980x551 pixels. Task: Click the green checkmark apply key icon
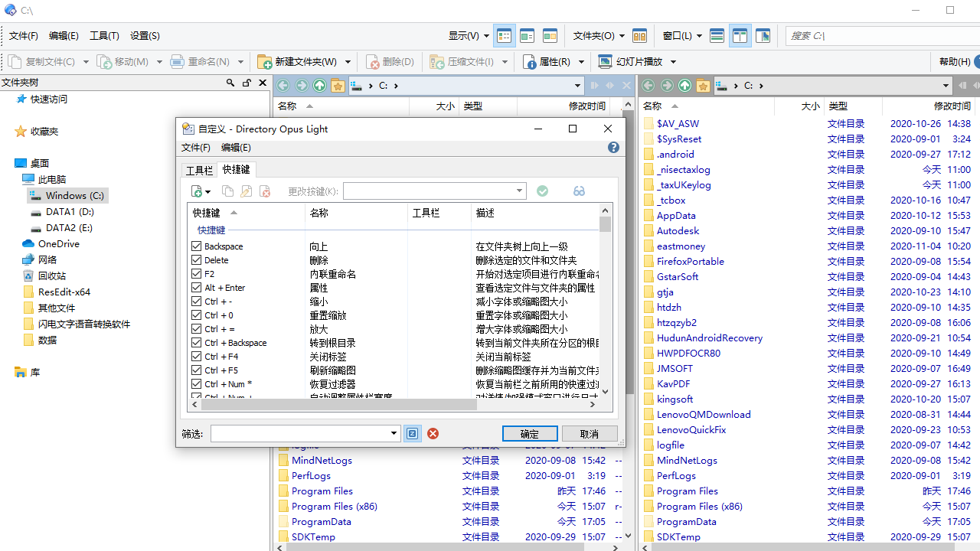click(542, 191)
